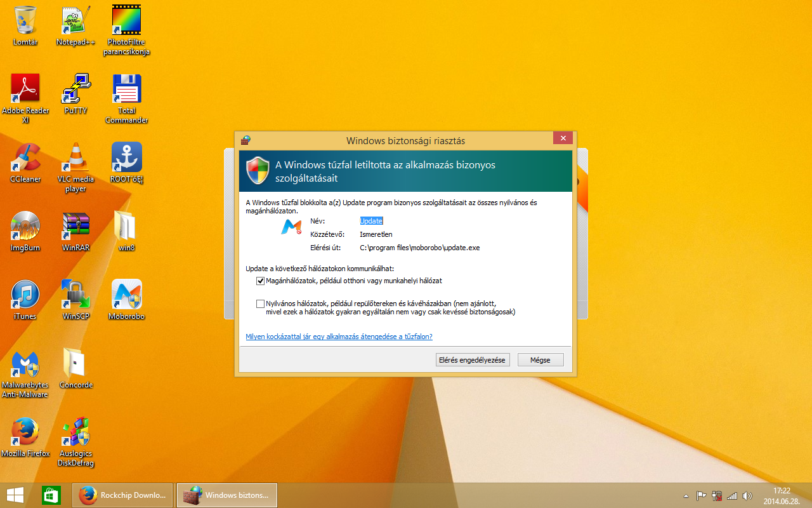The height and width of the screenshot is (508, 812).
Task: Switch to Rockchip Download Firefox taskbar item
Action: point(123,495)
